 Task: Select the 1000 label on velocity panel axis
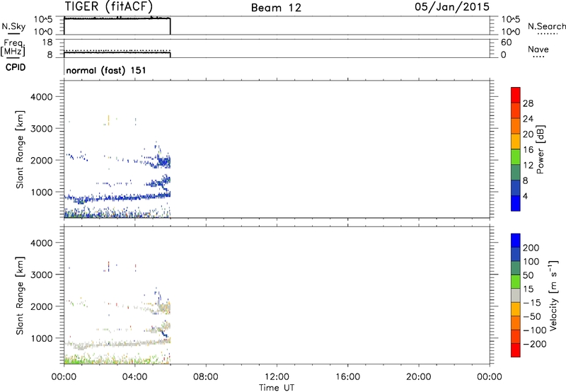(42, 338)
